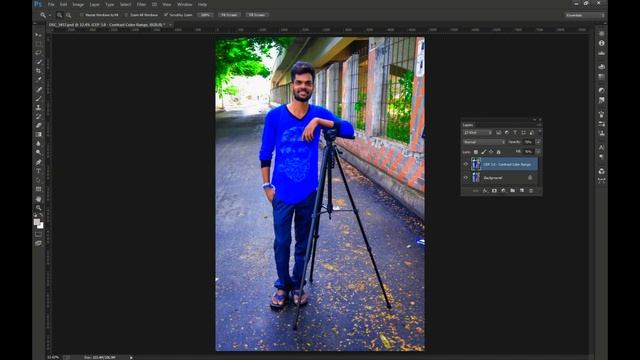The image size is (640, 360).
Task: Select the Eraser tool
Action: coord(38,126)
